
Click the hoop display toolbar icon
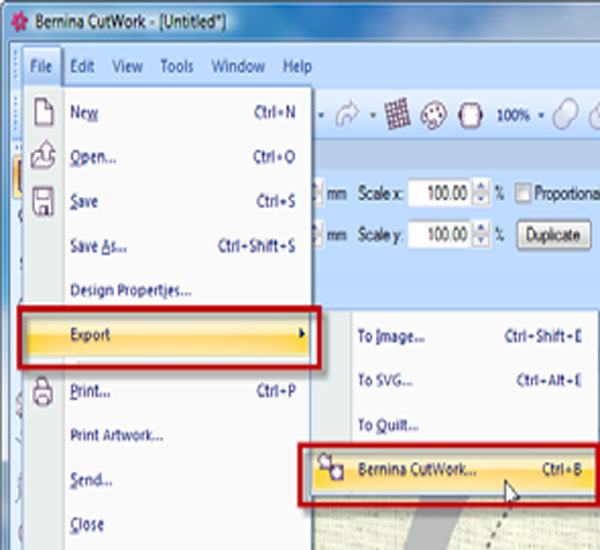point(470,114)
